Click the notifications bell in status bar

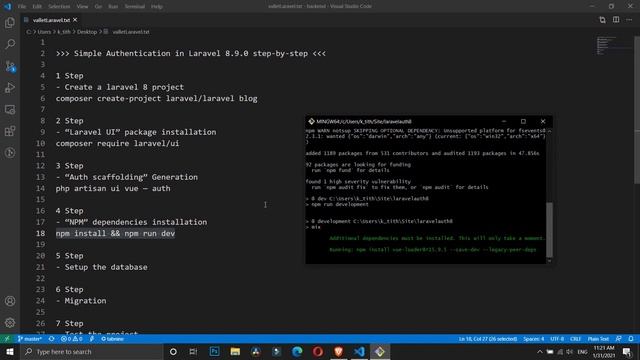pyautogui.click(x=631, y=339)
